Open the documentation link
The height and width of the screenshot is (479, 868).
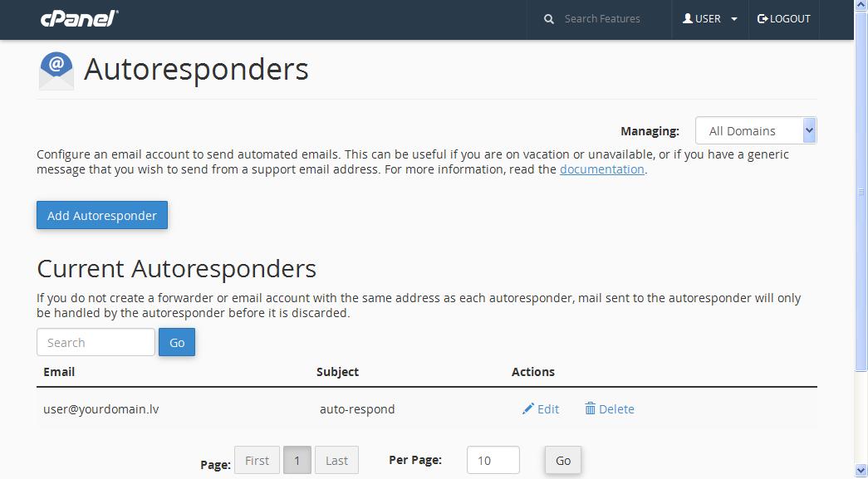(601, 169)
